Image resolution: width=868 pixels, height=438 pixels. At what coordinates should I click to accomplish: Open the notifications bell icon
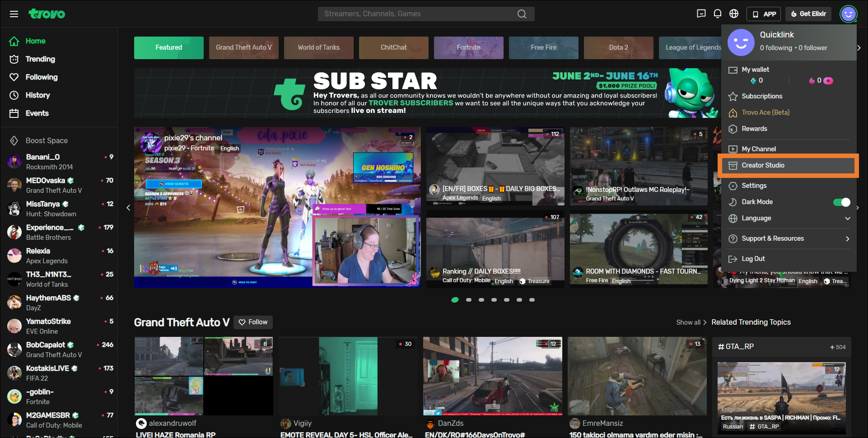(717, 14)
